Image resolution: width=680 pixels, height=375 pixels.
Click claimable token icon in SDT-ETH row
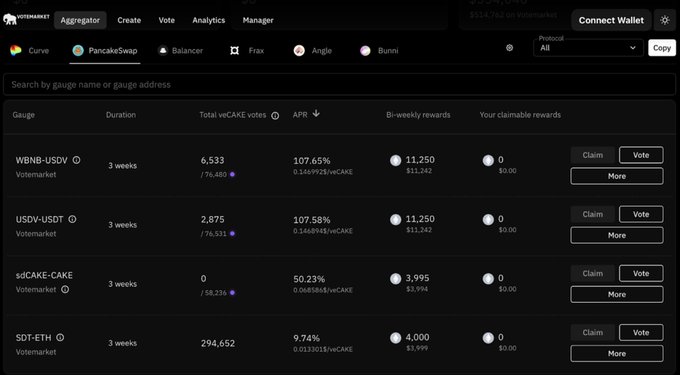(x=488, y=338)
